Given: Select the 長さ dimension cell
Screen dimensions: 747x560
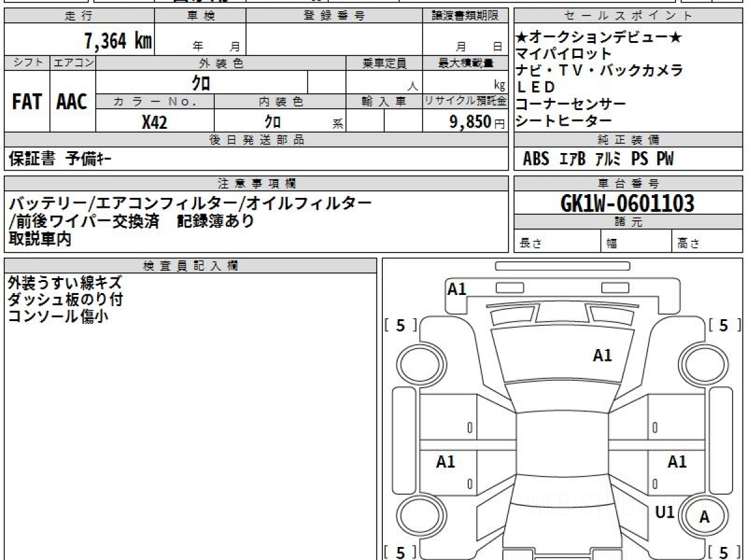Looking at the screenshot, I should coord(557,241).
